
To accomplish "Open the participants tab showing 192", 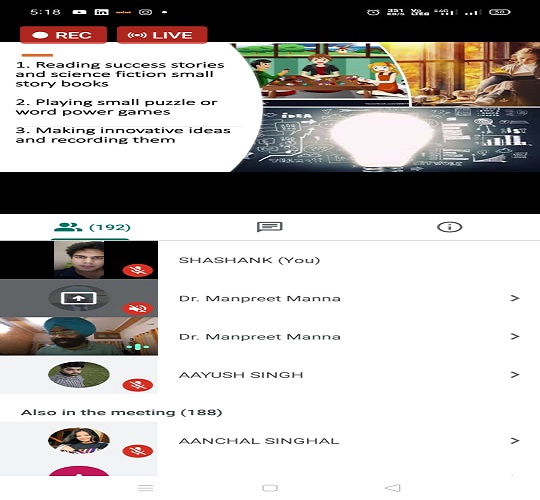I will [92, 227].
